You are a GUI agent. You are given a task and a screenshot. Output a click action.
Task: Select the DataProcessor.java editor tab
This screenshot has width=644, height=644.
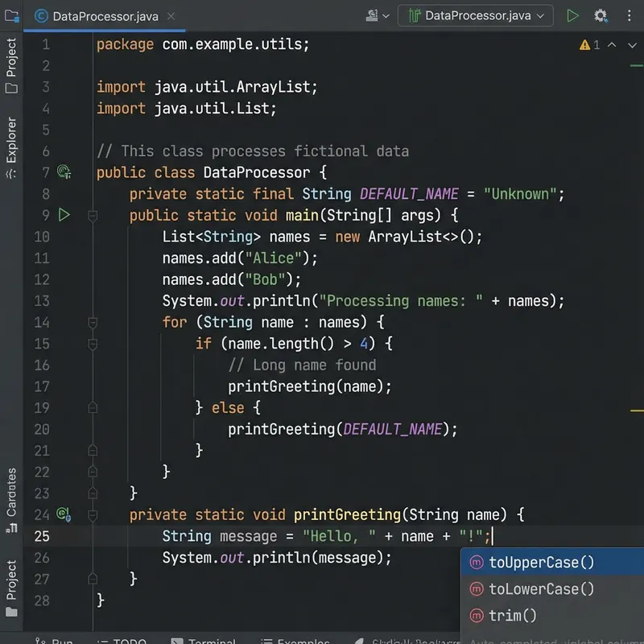[x=105, y=15]
